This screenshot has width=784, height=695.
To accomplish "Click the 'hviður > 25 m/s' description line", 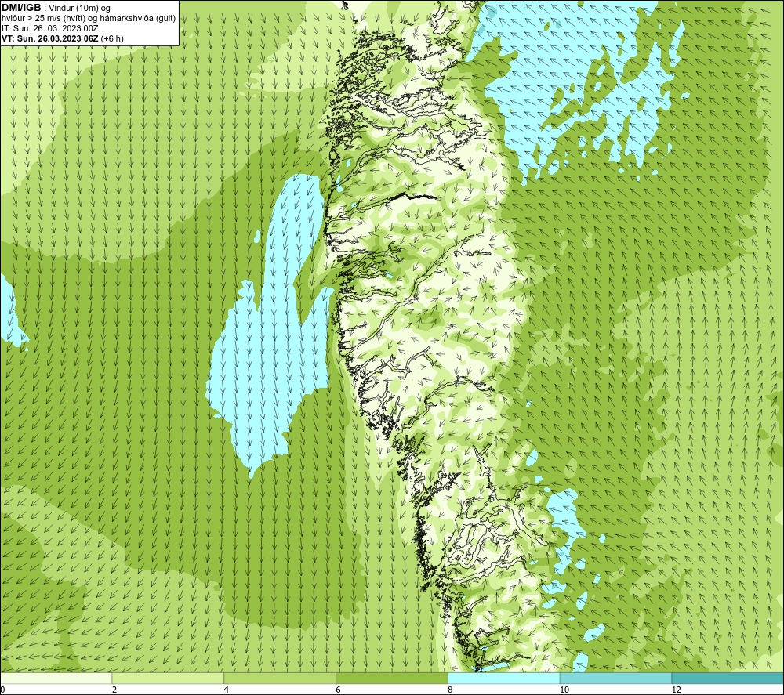I will [89, 19].
